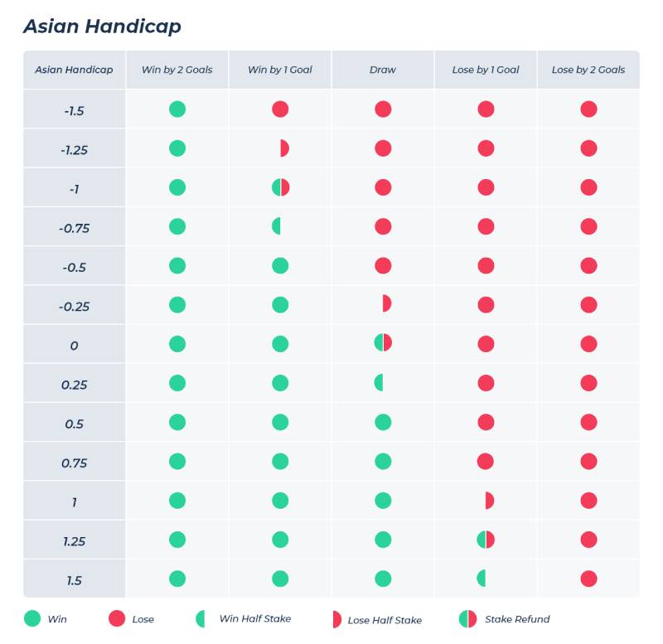Select the Win by 1 Goal column header
The width and height of the screenshot is (663, 644).
point(280,70)
